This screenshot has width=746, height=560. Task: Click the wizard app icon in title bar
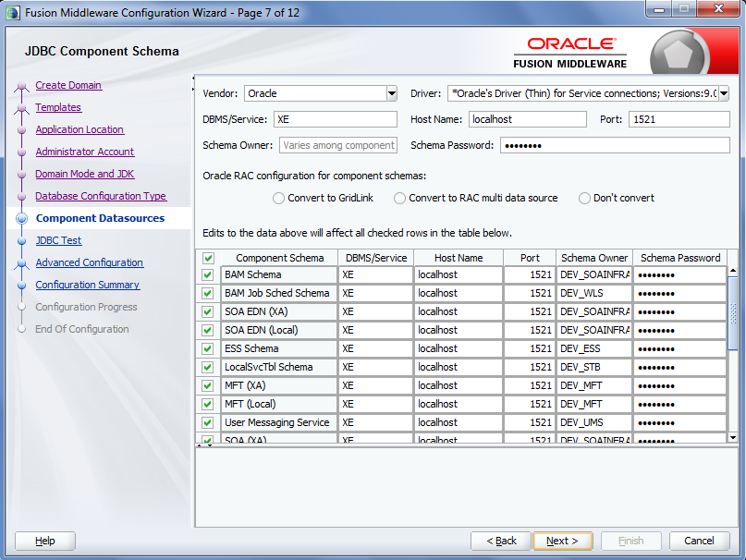(x=13, y=12)
